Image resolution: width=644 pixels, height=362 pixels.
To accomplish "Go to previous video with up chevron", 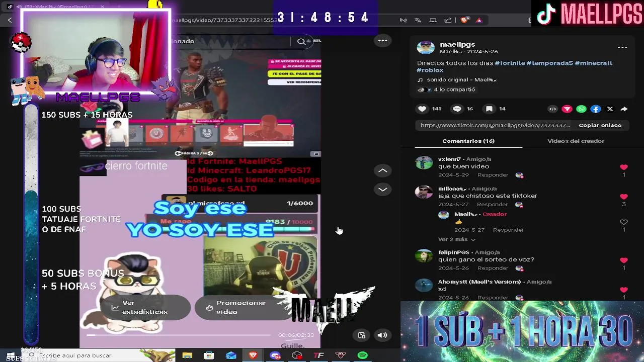I will (383, 171).
